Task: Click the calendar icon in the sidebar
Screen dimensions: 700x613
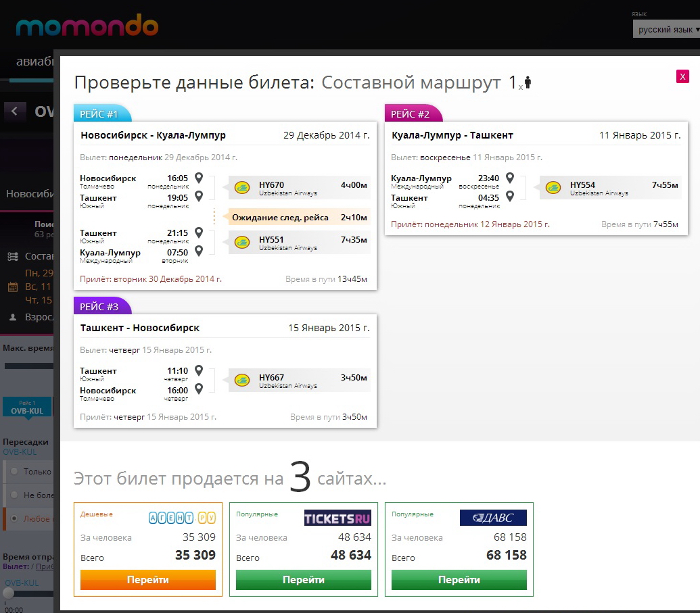Action: (x=13, y=287)
